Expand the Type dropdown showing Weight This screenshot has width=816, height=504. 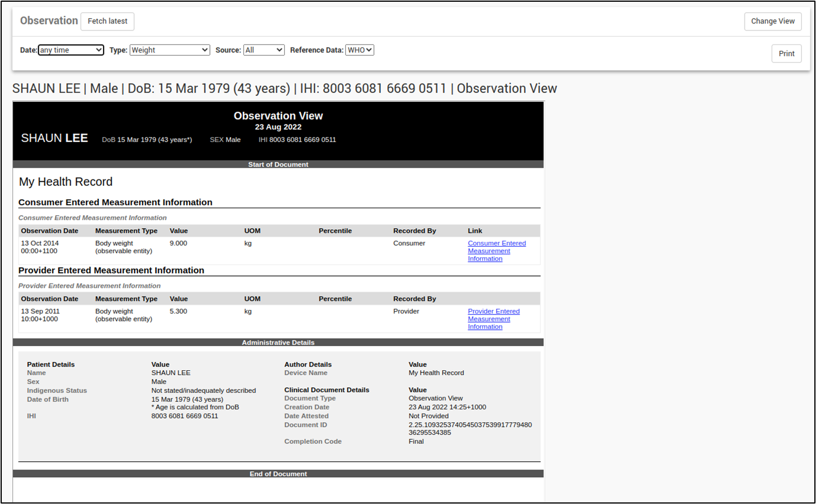click(170, 50)
